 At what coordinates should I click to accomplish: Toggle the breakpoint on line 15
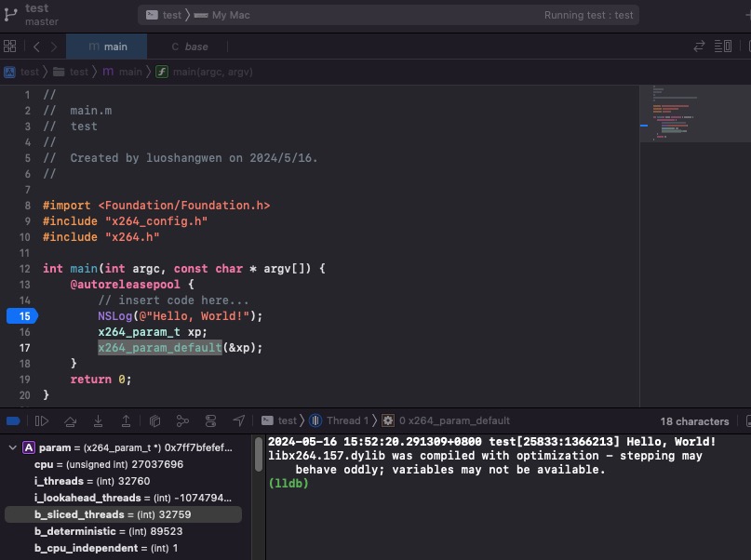[x=20, y=316]
